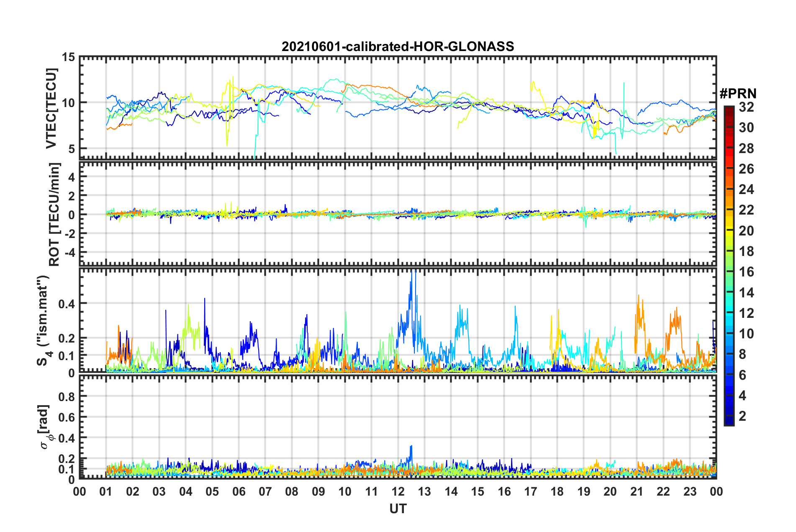
Task: Click the UT x-axis label
Action: pyautogui.click(x=398, y=509)
